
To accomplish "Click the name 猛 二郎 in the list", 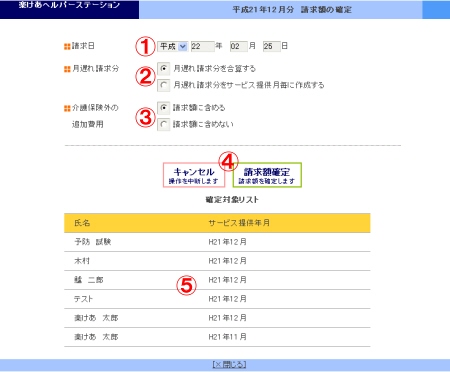I will click(x=89, y=280).
